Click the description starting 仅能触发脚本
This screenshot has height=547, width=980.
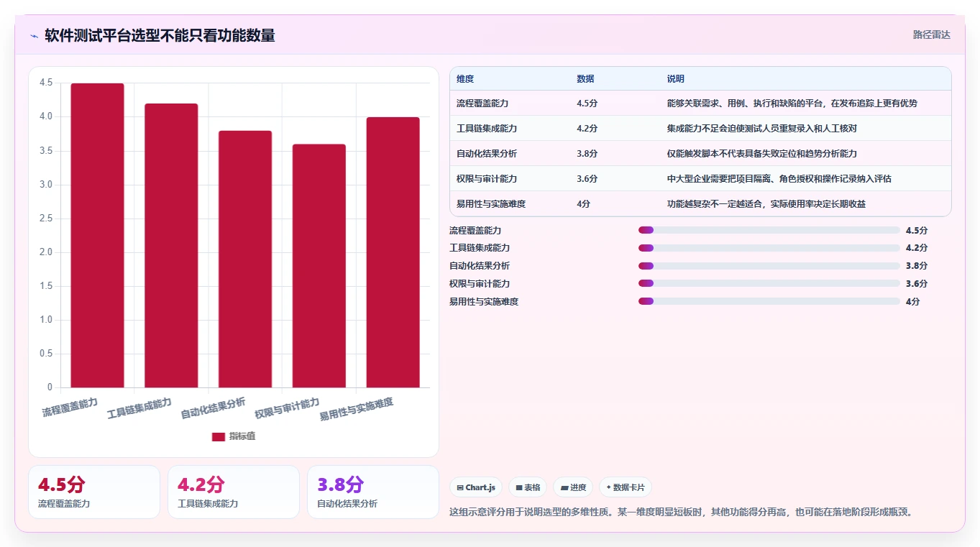click(761, 154)
